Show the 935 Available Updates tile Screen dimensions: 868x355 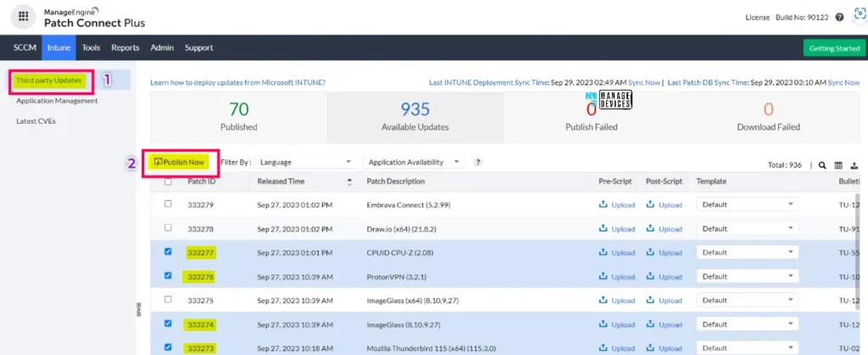[415, 118]
